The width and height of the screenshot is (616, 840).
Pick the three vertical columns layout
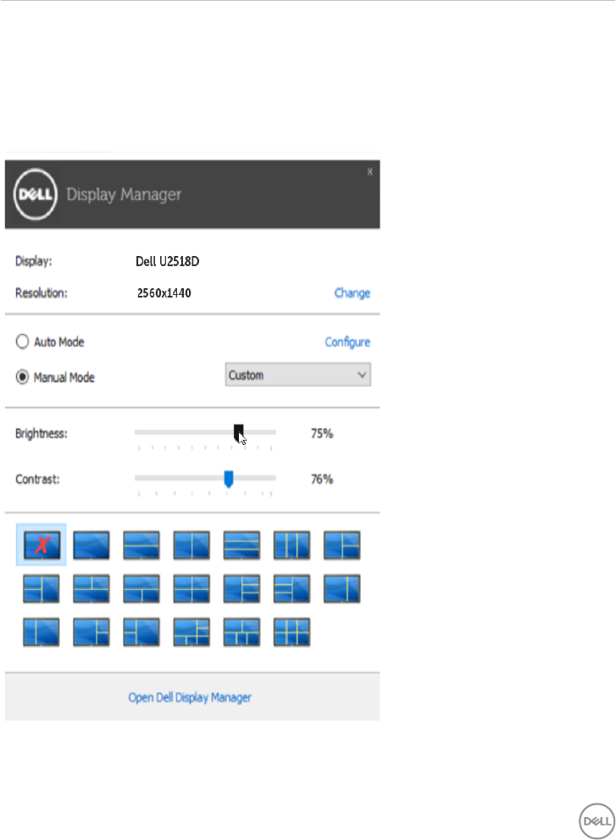[291, 545]
